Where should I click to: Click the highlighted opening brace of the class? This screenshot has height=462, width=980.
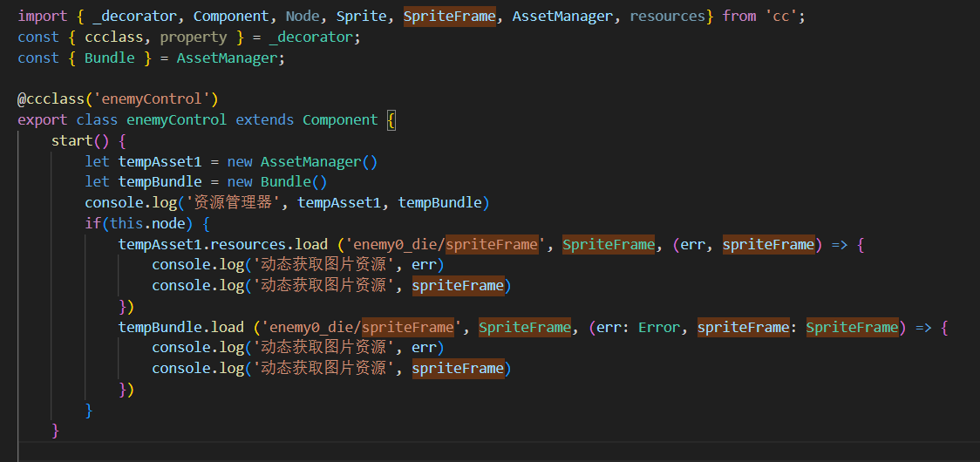[x=391, y=119]
